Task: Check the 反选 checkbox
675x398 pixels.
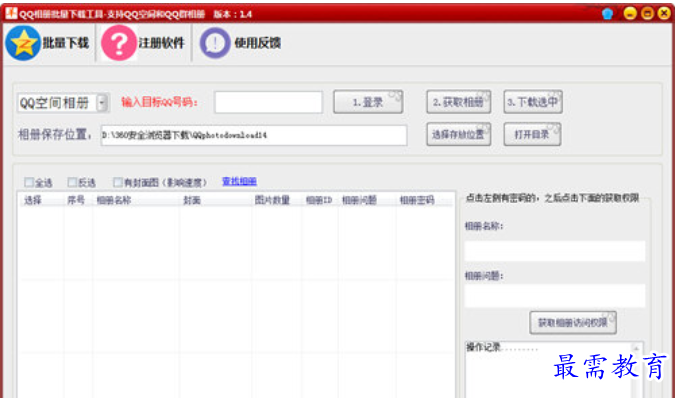Action: (x=72, y=182)
